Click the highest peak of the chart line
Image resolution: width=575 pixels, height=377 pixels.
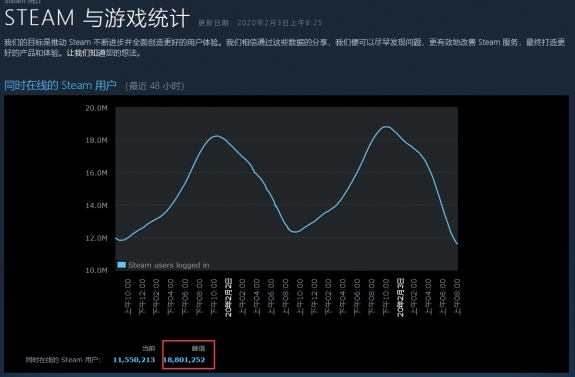point(386,127)
